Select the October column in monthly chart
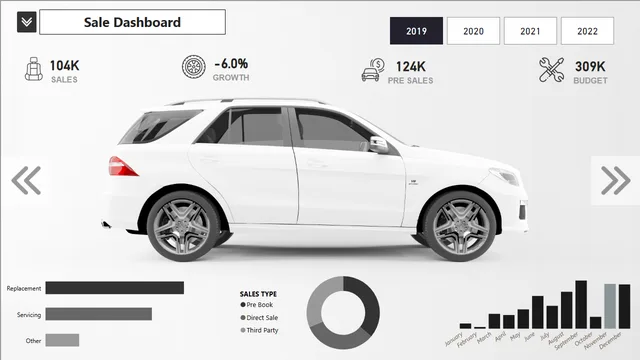This screenshot has width=640, height=360. coord(596,323)
